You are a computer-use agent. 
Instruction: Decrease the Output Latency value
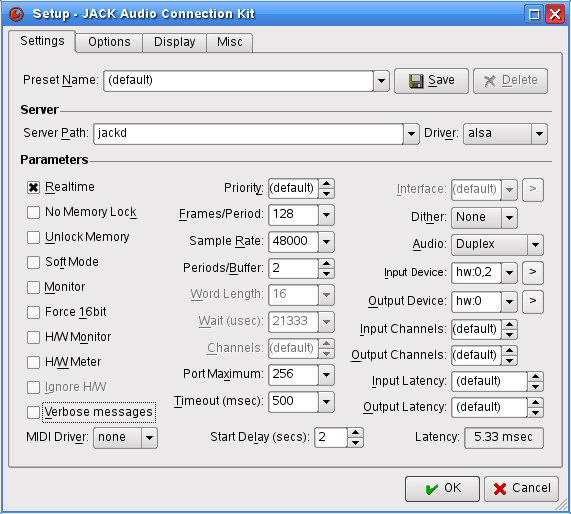coord(535,413)
